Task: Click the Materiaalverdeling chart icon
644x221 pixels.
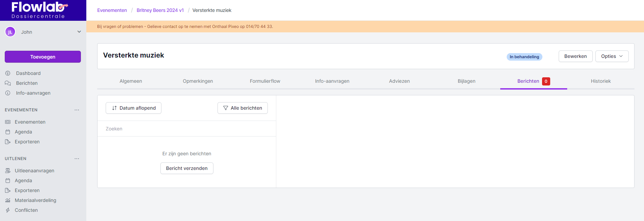Action: [8, 200]
